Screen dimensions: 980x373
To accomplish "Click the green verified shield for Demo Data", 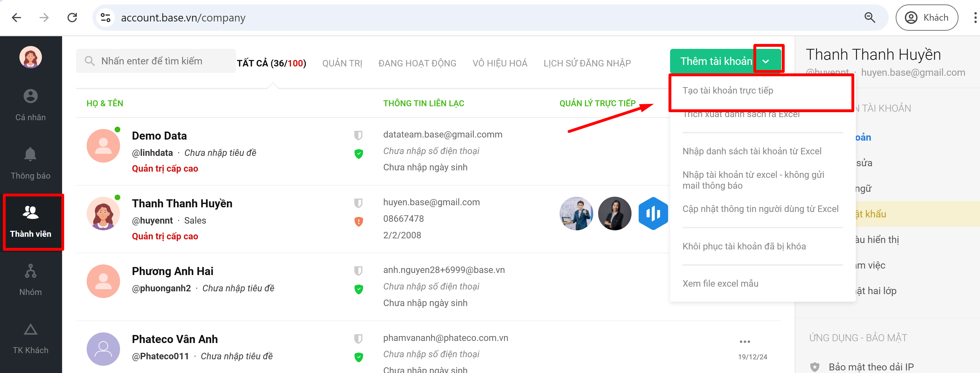I will click(x=358, y=154).
